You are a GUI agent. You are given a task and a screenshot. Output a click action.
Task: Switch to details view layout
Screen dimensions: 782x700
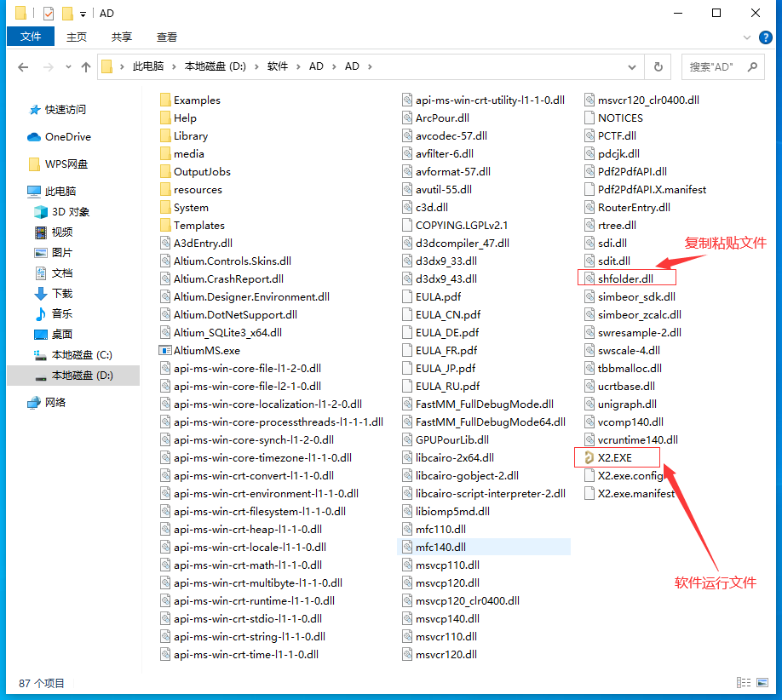point(744,683)
